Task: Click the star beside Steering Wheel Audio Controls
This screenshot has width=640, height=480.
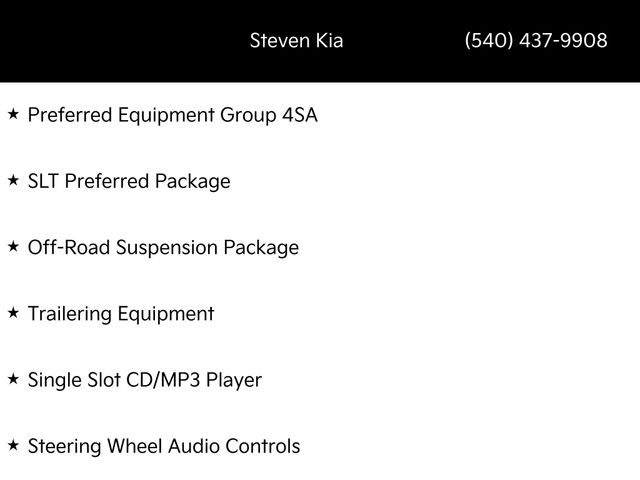Action: [x=13, y=445]
